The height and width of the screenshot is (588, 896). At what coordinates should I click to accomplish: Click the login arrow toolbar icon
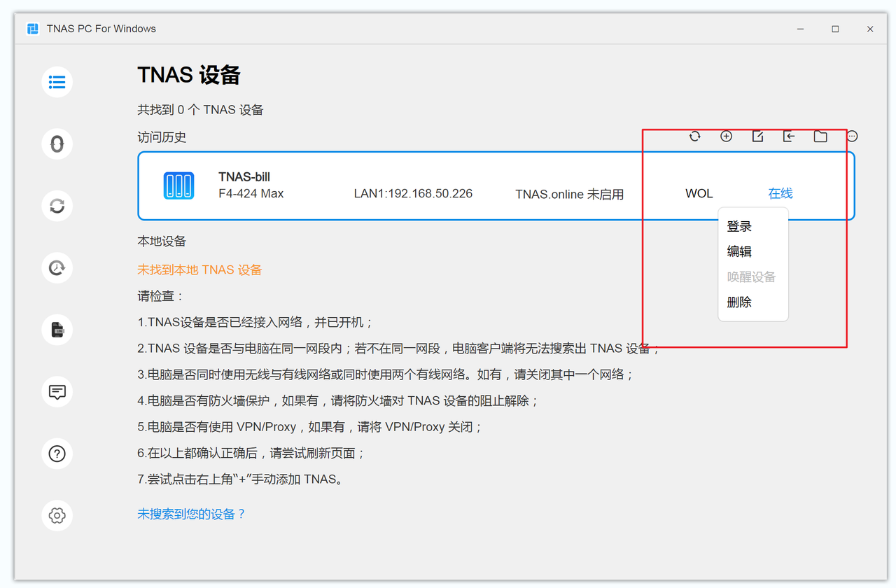(x=789, y=136)
